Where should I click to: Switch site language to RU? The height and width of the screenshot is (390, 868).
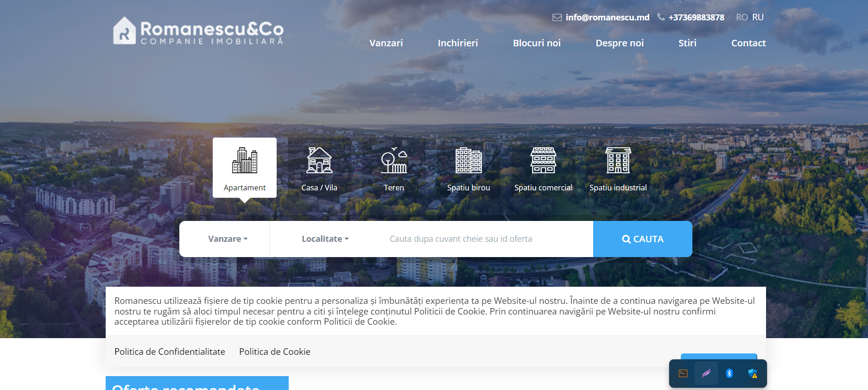coord(758,17)
